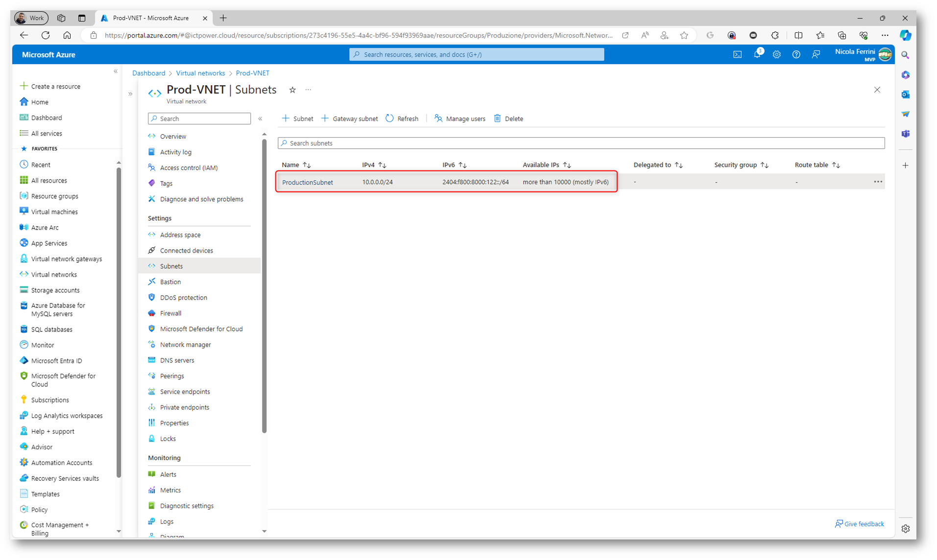Open ProductionSubnet row context menu ellipsis
This screenshot has height=560, width=937.
click(x=878, y=182)
